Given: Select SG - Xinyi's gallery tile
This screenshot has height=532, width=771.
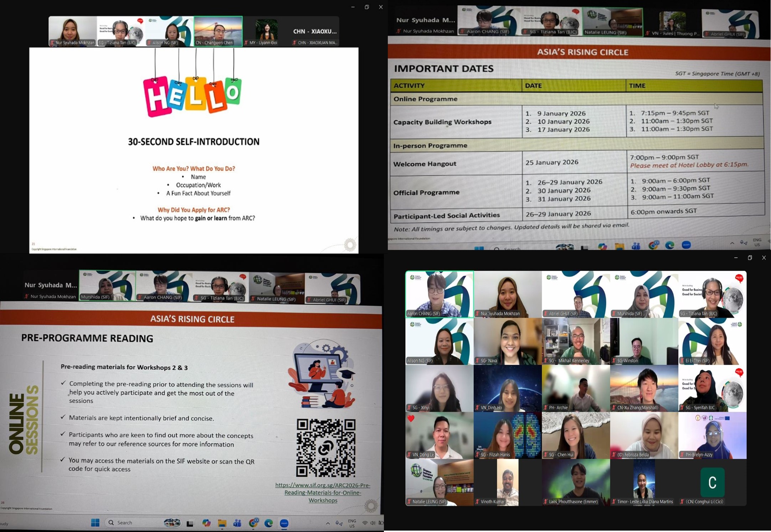Looking at the screenshot, I should click(x=440, y=388).
